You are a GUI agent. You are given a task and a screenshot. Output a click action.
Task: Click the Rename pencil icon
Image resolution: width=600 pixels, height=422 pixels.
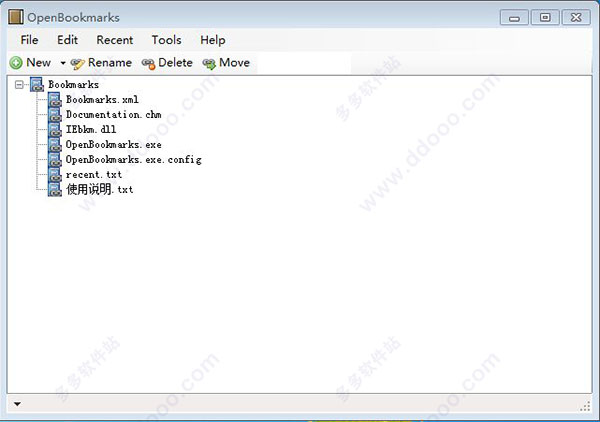pos(77,64)
